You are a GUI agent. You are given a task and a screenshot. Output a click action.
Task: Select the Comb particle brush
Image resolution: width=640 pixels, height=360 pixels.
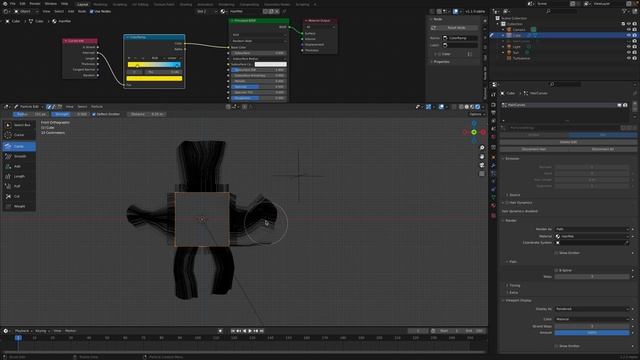(x=19, y=146)
